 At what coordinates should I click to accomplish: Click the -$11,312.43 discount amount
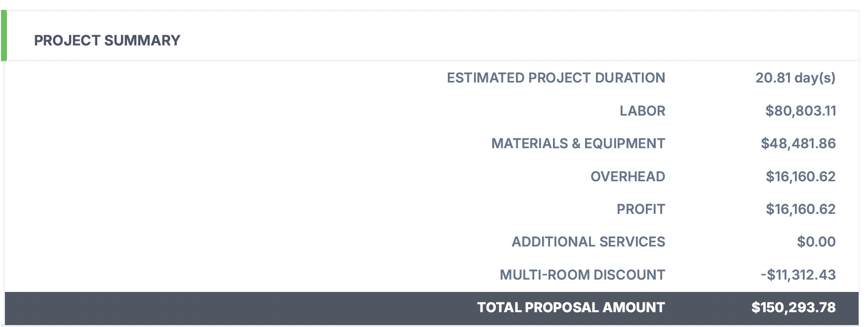coord(798,275)
